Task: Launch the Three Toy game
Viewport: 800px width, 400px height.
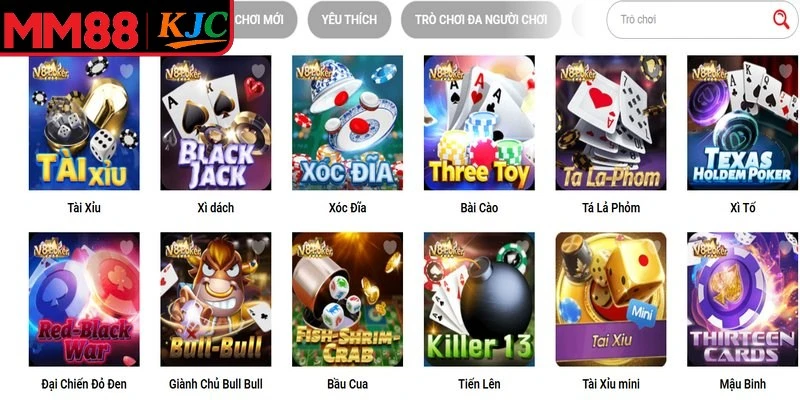Action: click(479, 123)
